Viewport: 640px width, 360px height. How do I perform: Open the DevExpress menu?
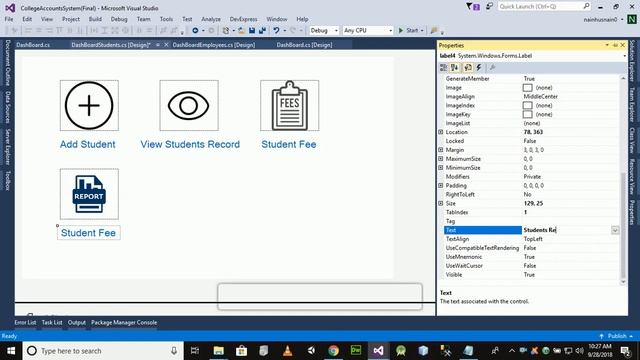[x=243, y=19]
